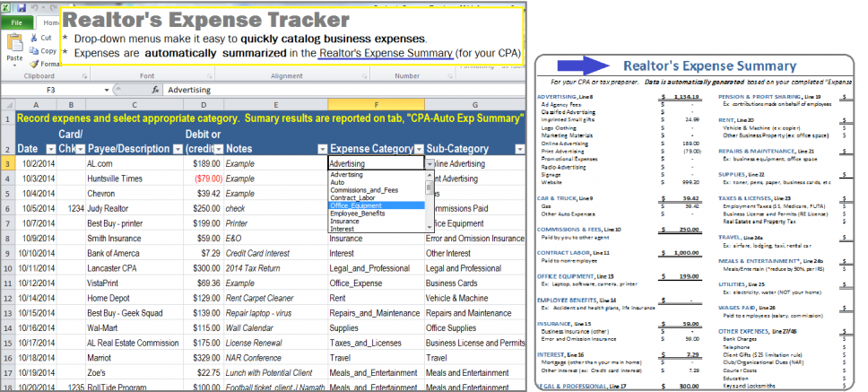Image resolution: width=868 pixels, height=392 pixels.
Task: Click the Copy icon in Clipboard group
Action: coord(34,51)
